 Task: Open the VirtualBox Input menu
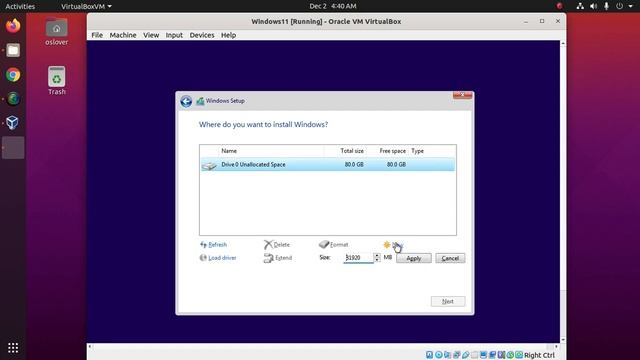tap(174, 35)
